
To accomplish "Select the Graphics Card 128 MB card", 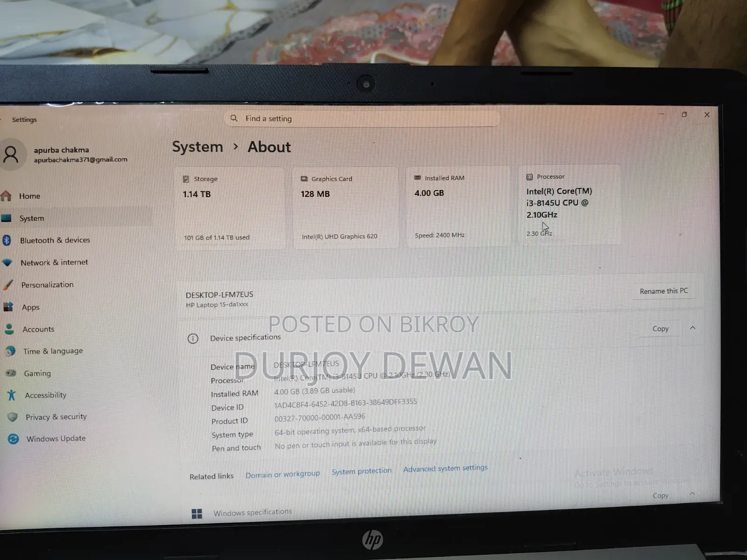I will (345, 207).
